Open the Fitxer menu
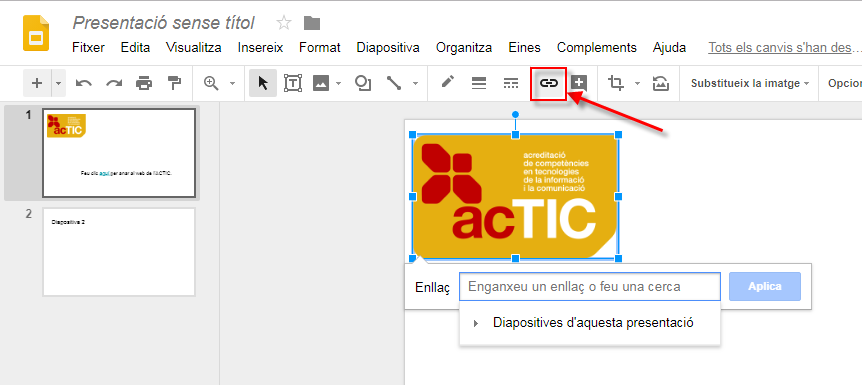Image resolution: width=862 pixels, height=385 pixels. pos(88,48)
